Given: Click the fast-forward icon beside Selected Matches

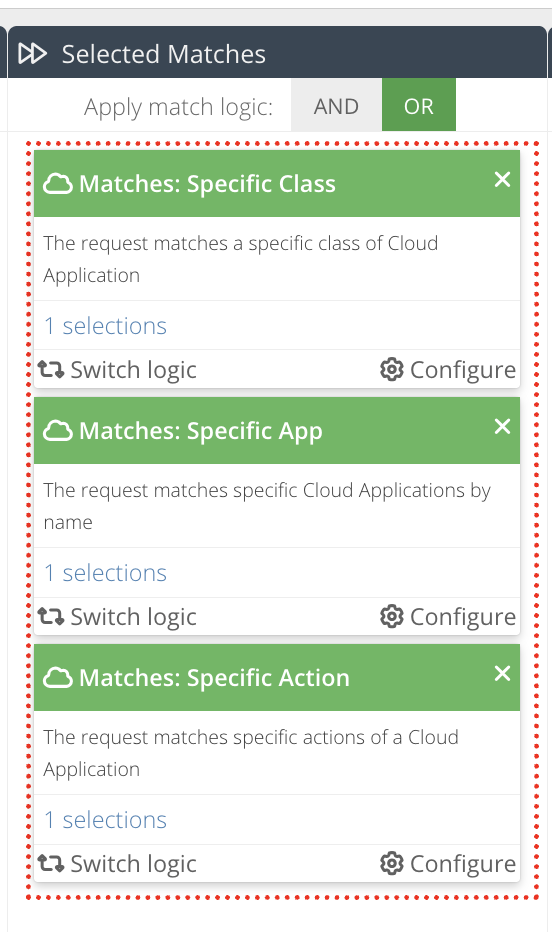Looking at the screenshot, I should 32,53.
